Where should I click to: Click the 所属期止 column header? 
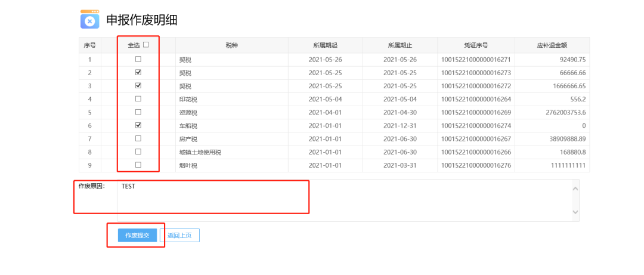(x=400, y=45)
